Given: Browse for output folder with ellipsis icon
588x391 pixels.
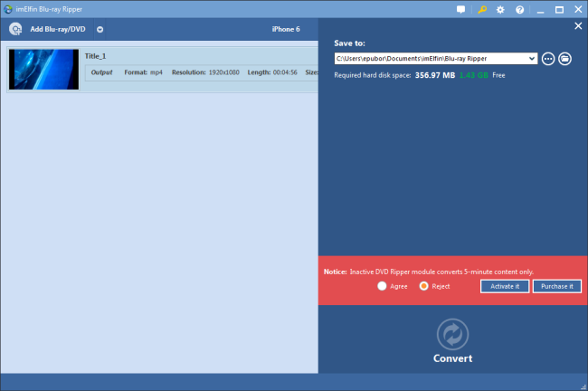Looking at the screenshot, I should 548,59.
